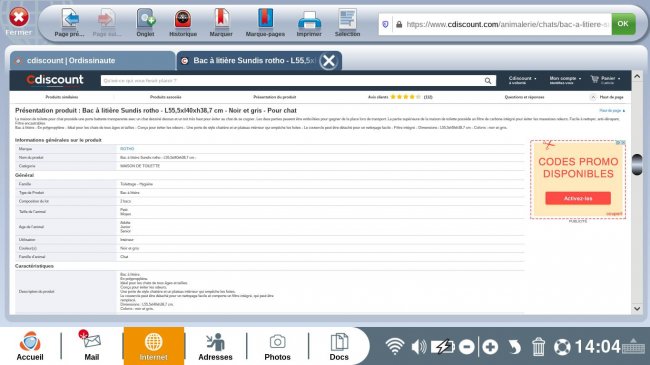Zoom out with the minus icon
The image size is (650, 365).
coord(467,347)
